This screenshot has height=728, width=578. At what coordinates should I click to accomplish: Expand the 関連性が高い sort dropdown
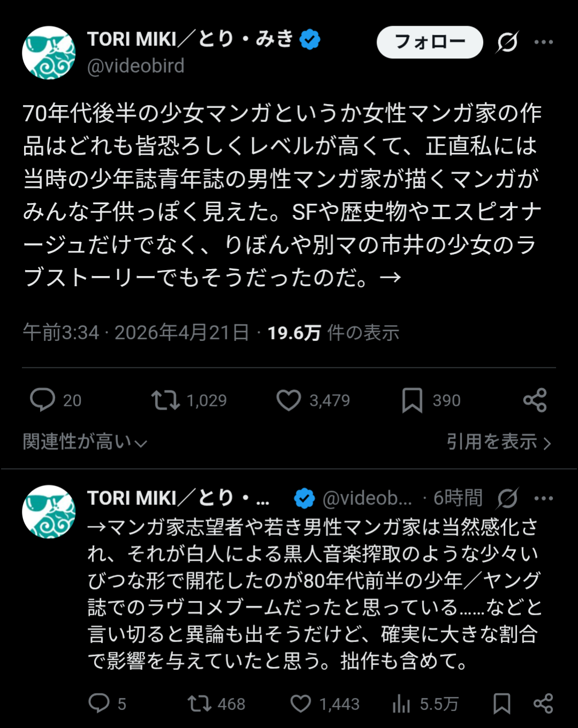(85, 442)
